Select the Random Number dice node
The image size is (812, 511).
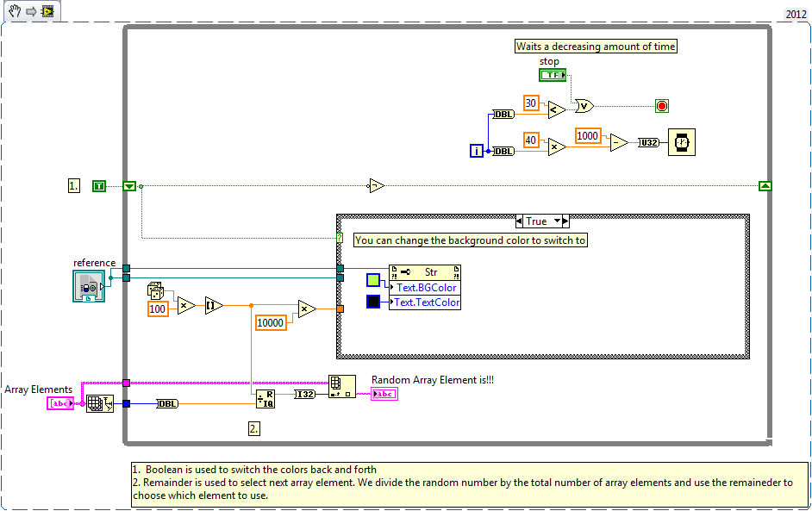click(x=156, y=290)
